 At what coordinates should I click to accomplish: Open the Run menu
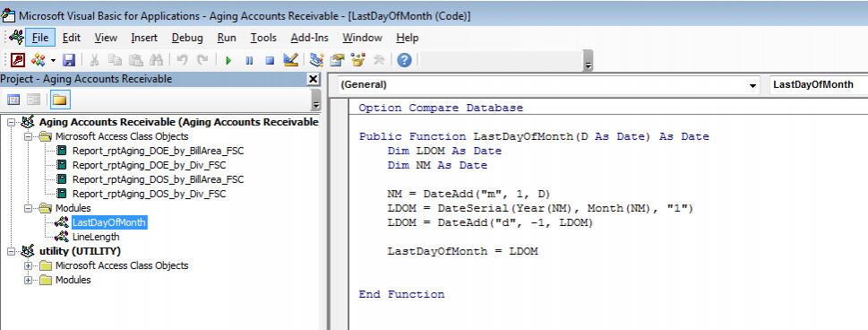[x=227, y=38]
